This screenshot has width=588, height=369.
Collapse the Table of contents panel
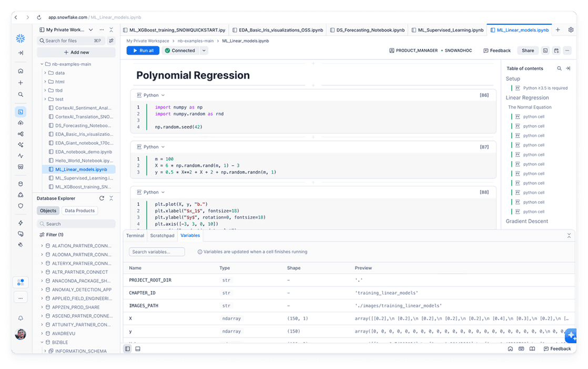point(568,68)
